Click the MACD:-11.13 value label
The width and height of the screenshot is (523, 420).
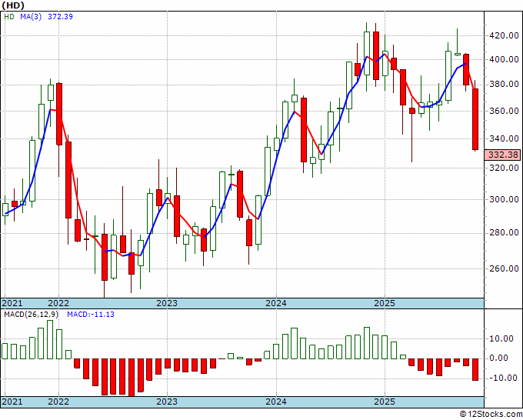tap(91, 315)
